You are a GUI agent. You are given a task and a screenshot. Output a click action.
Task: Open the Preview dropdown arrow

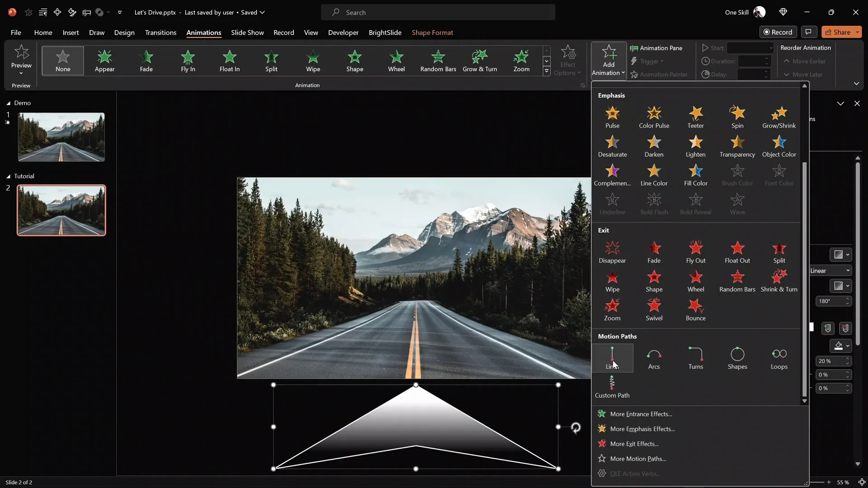click(x=21, y=73)
